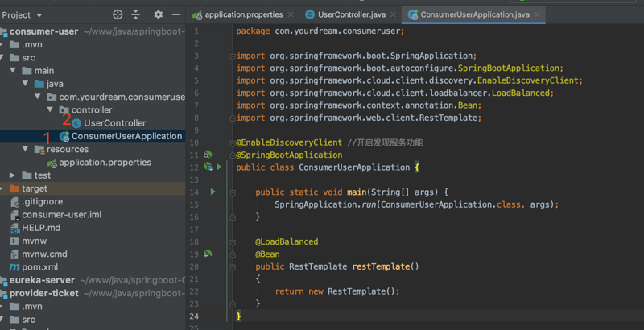The height and width of the screenshot is (330, 644).
Task: Click the run gutter arrow for main method
Action: pyautogui.click(x=213, y=192)
